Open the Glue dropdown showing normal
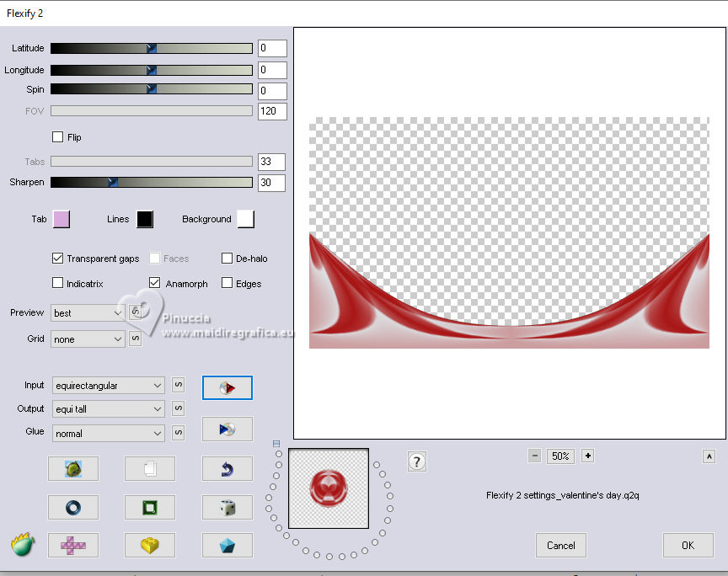This screenshot has height=576, width=728. [108, 434]
